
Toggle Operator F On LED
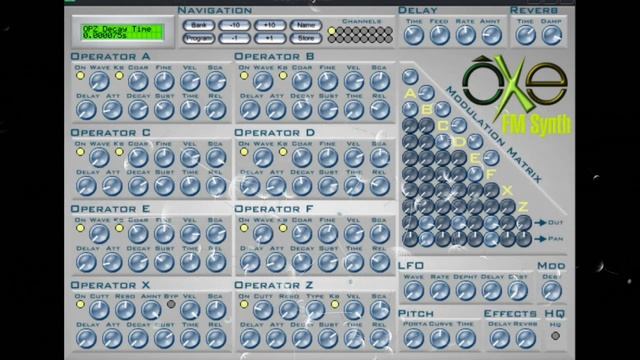click(x=244, y=228)
